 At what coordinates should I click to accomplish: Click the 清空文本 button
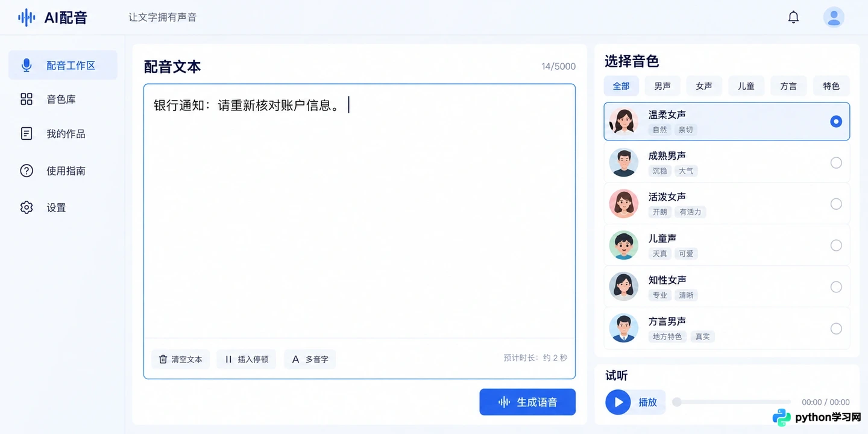tap(180, 359)
